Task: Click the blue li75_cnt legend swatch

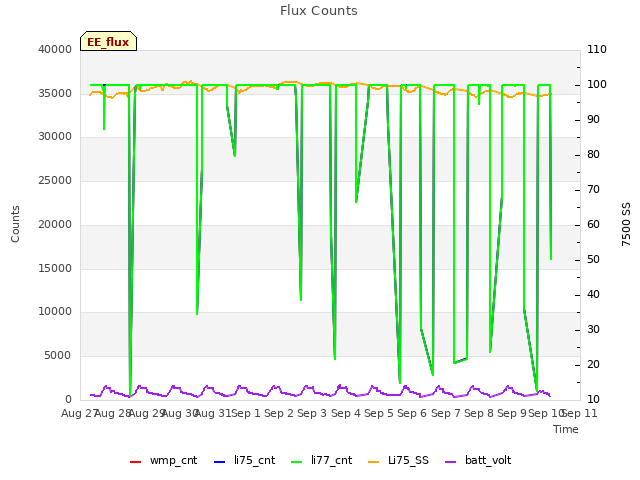Action: 220,462
